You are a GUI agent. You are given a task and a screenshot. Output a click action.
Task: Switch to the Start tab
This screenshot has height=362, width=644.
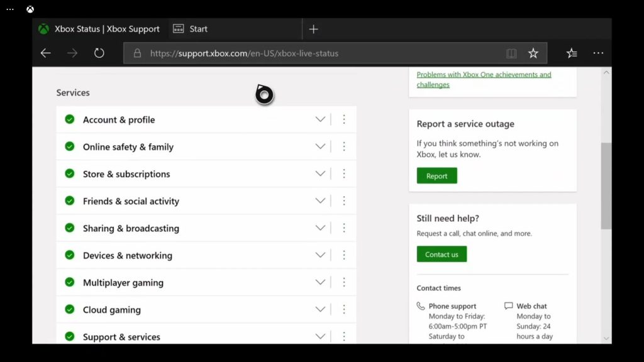(x=235, y=29)
